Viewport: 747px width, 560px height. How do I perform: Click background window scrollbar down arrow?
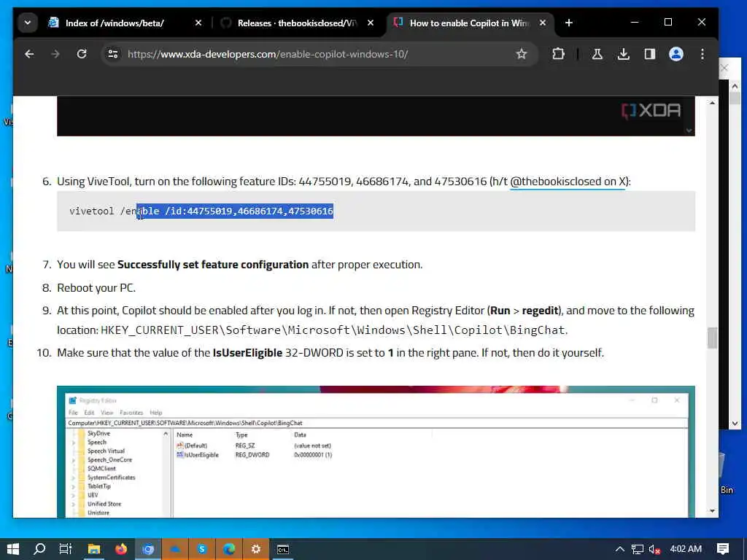(x=735, y=424)
